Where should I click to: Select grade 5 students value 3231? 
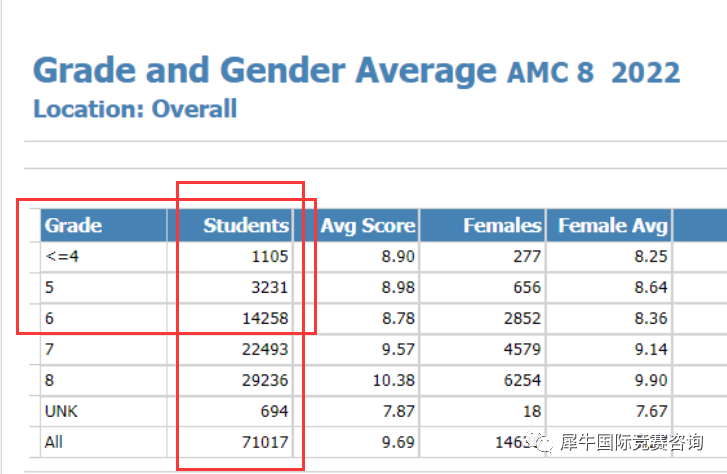[270, 287]
